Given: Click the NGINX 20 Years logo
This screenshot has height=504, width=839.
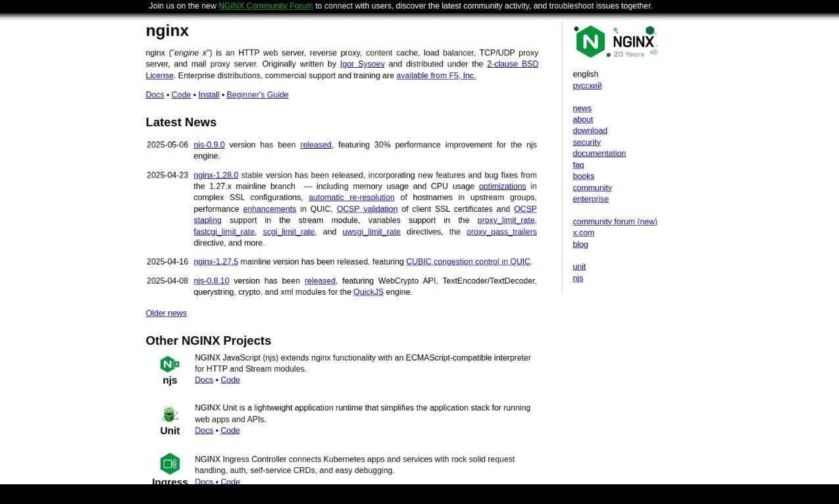Looking at the screenshot, I should pos(615,41).
